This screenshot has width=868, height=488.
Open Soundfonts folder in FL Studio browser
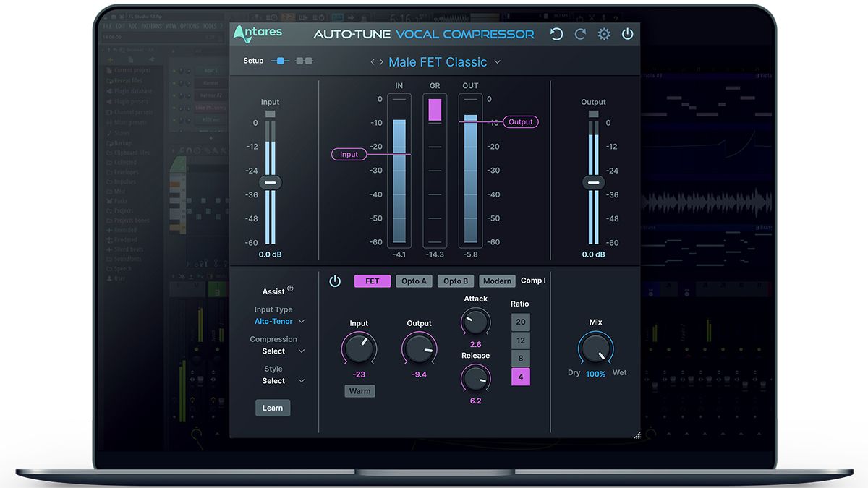click(123, 258)
